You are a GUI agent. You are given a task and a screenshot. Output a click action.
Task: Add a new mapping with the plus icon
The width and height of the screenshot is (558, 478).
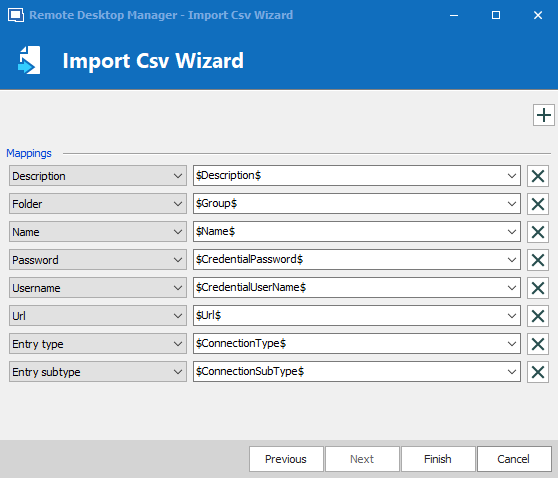[x=543, y=115]
